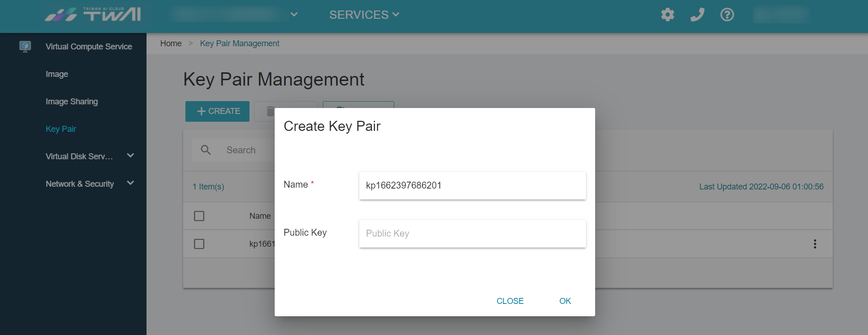Screen dimensions: 868x335
Task: Expand the Virtual Disk Service section
Action: click(x=130, y=156)
